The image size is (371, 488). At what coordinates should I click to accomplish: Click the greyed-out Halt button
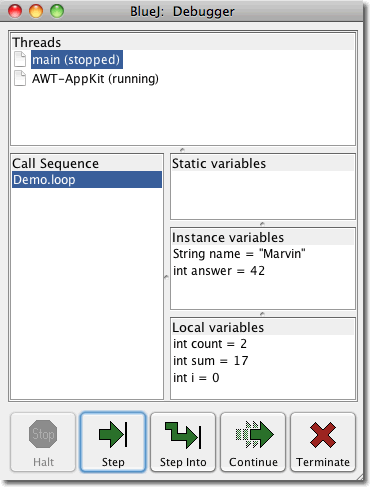click(43, 442)
